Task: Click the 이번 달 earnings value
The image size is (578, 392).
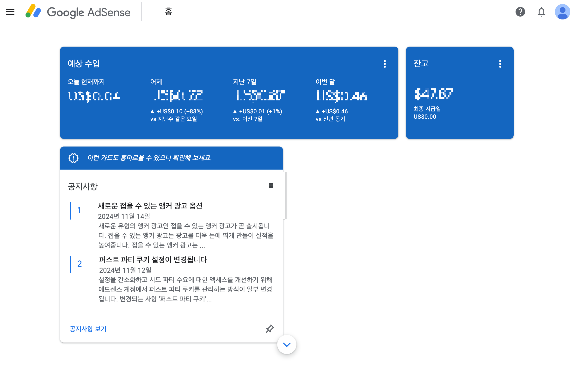Action: click(x=342, y=96)
